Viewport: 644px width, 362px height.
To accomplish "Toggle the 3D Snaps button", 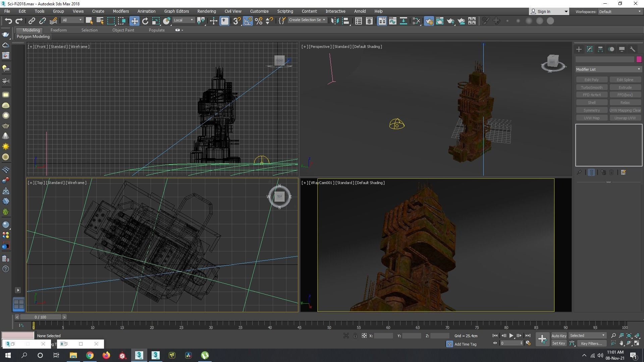I will (237, 21).
